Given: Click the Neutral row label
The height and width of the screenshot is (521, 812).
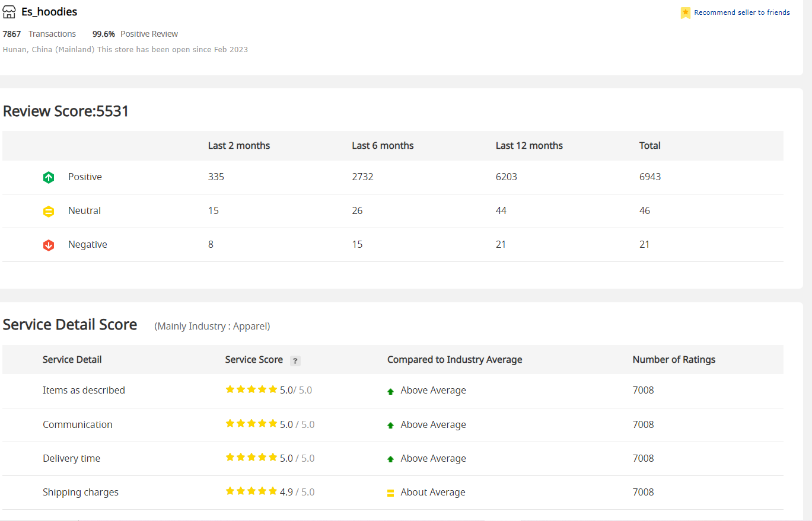Looking at the screenshot, I should [84, 210].
